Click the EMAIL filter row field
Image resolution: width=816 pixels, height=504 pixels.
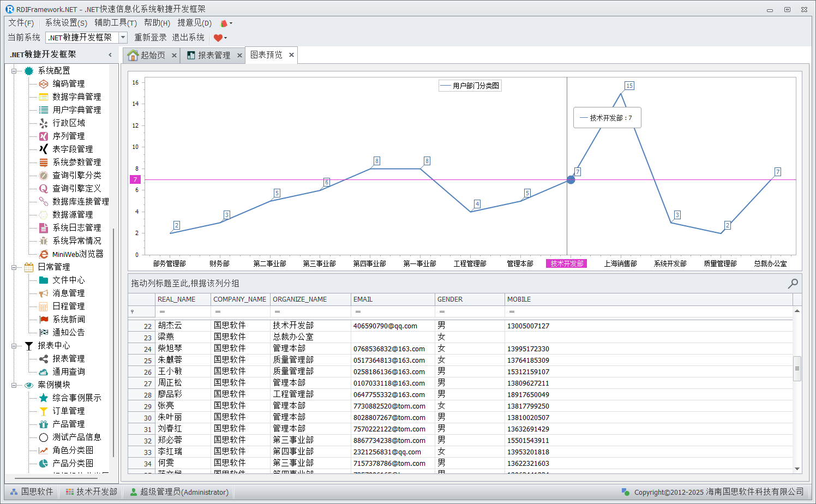pos(393,311)
